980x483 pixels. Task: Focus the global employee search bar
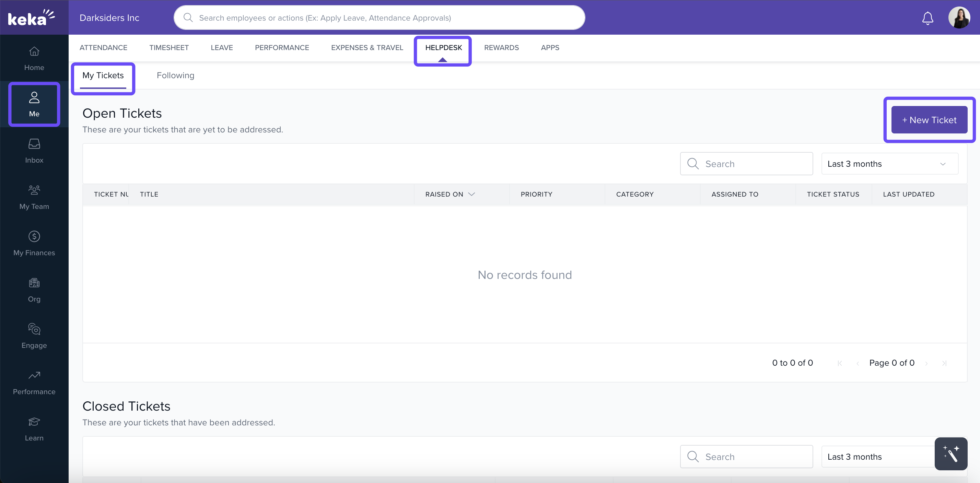coord(379,18)
